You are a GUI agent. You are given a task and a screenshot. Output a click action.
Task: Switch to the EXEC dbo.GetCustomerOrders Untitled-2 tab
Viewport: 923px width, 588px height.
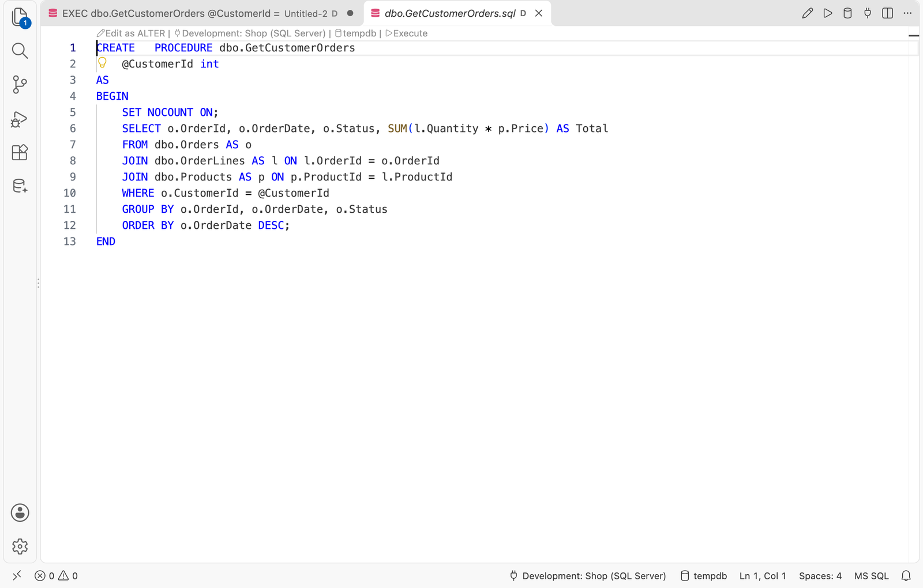(x=201, y=13)
